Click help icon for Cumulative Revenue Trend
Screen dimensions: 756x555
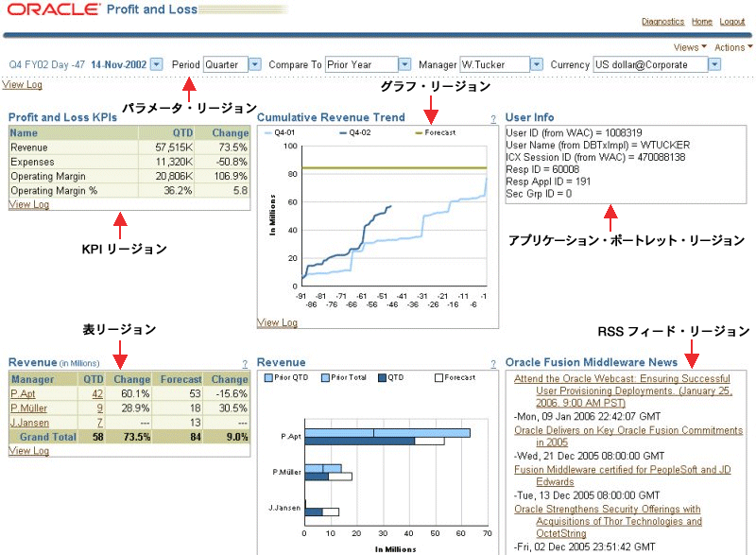click(x=493, y=119)
